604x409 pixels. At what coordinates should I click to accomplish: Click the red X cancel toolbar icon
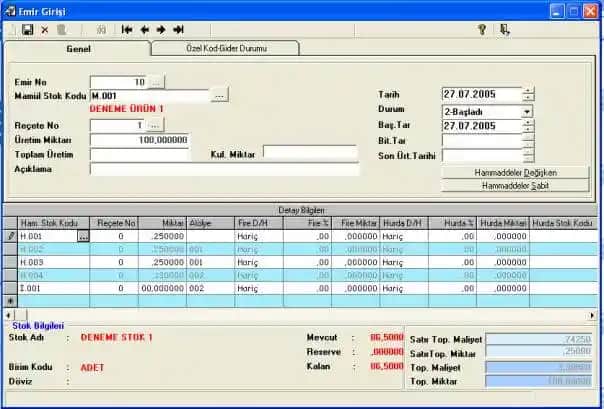[45, 30]
